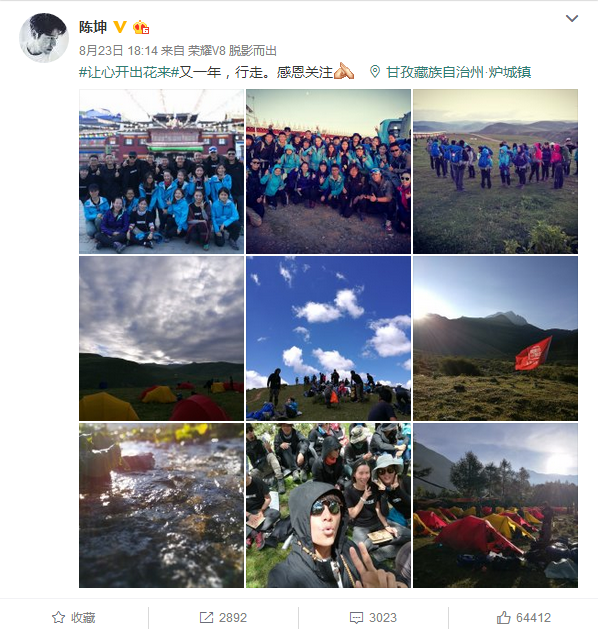Click the star 收藏 favorite icon
Screen dimensions: 598x635
coord(58,617)
